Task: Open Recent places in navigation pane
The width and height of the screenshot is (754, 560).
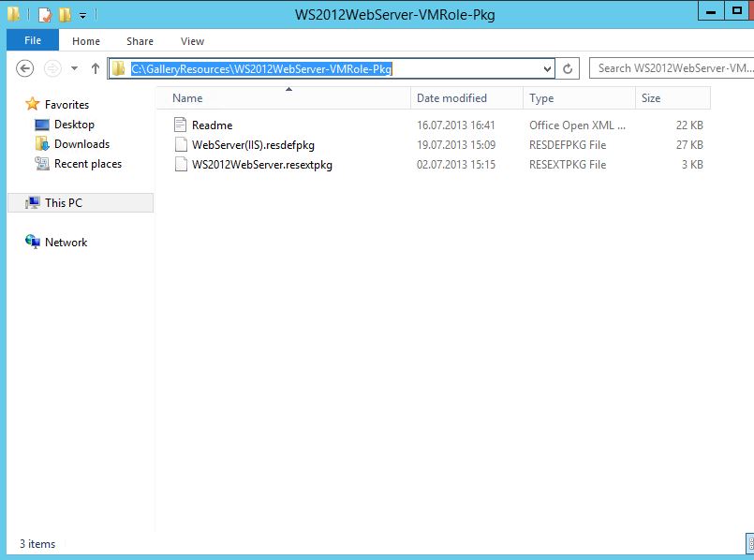Action: point(88,164)
